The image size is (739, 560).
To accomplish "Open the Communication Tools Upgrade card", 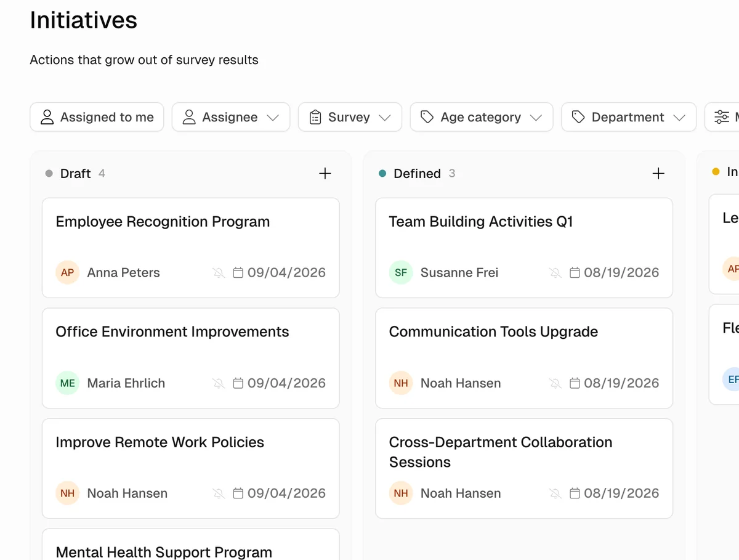I will [x=524, y=358].
